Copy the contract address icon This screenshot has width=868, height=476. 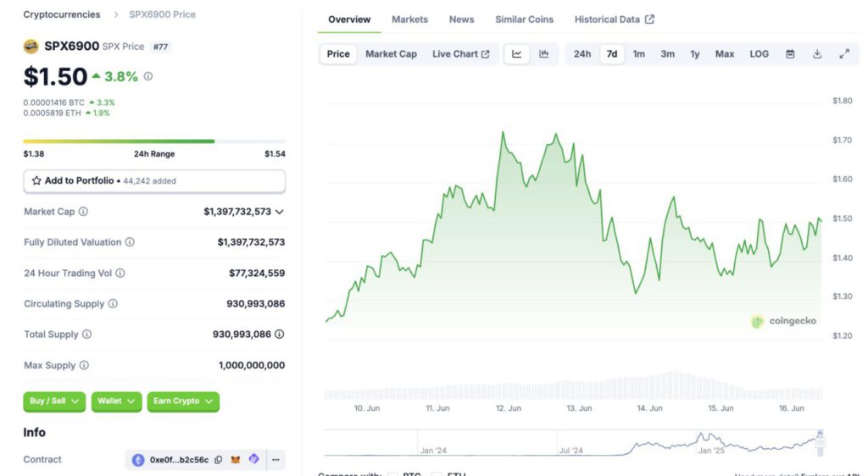(x=218, y=460)
